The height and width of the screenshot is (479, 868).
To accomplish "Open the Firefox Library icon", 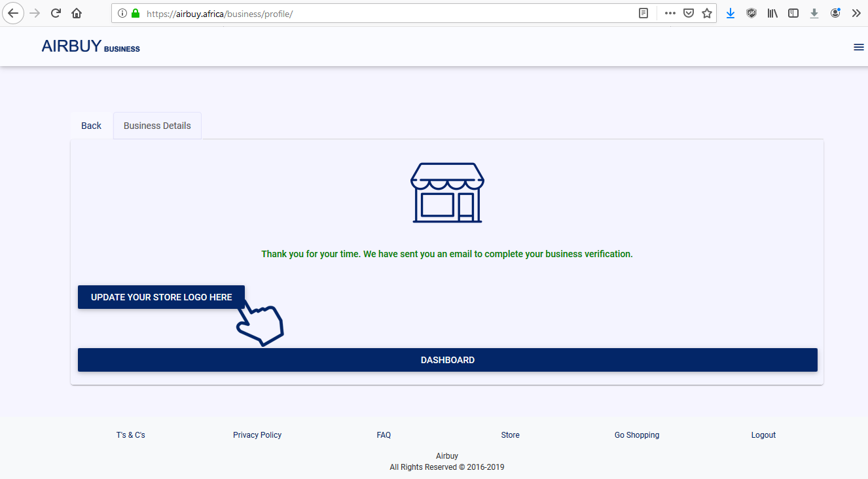I will pyautogui.click(x=772, y=13).
